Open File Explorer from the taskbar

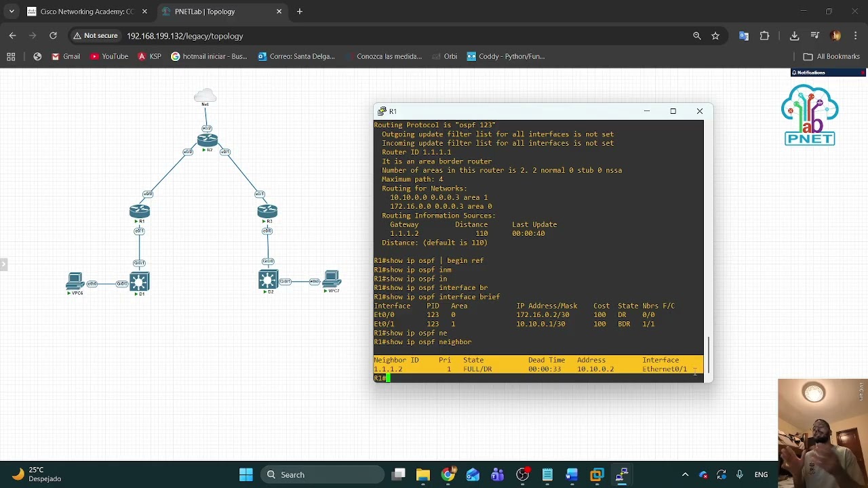[423, 474]
